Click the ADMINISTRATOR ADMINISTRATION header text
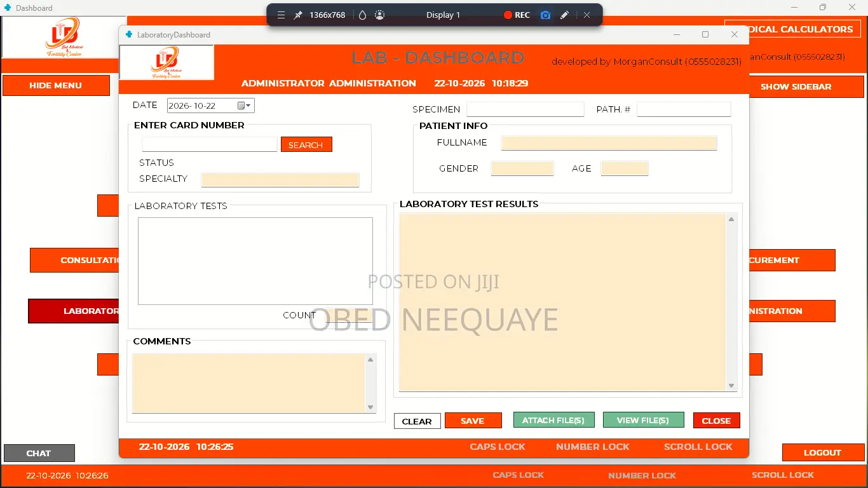 tap(329, 83)
